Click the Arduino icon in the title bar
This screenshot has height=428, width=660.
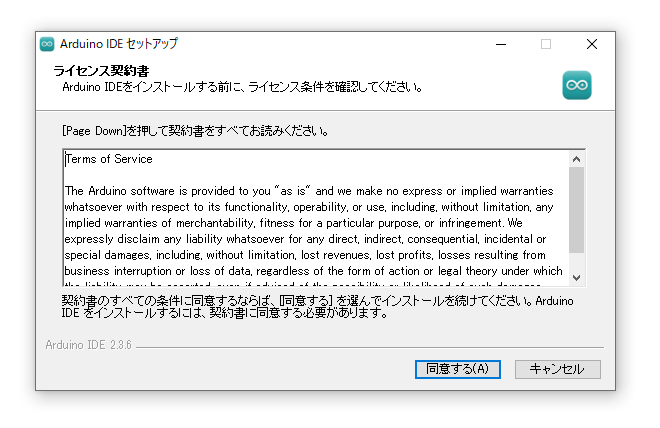click(47, 44)
